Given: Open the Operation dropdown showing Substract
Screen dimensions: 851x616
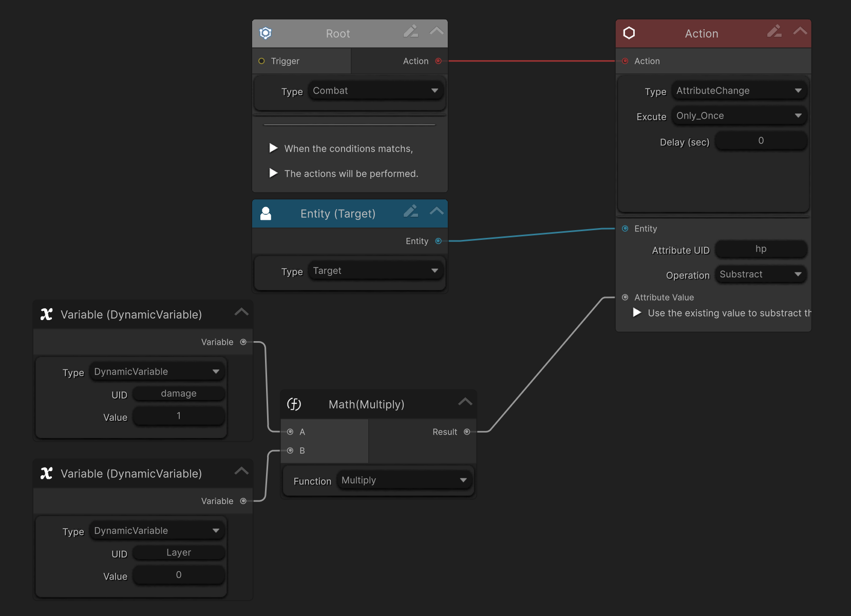Looking at the screenshot, I should coord(760,274).
